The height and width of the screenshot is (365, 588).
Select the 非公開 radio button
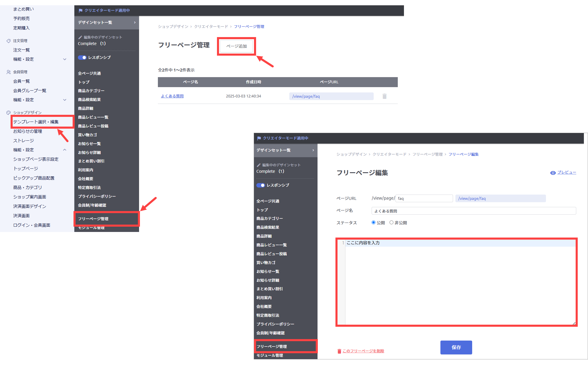(391, 223)
